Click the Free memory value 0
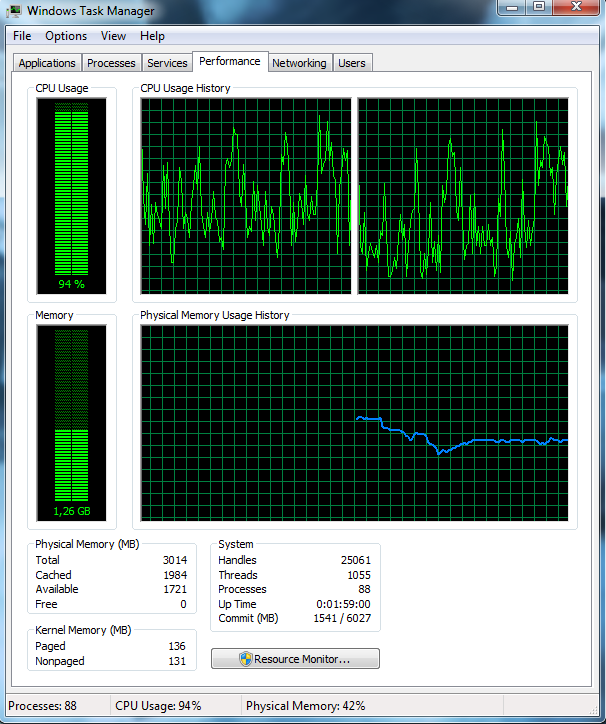Image resolution: width=606 pixels, height=724 pixels. tap(183, 604)
